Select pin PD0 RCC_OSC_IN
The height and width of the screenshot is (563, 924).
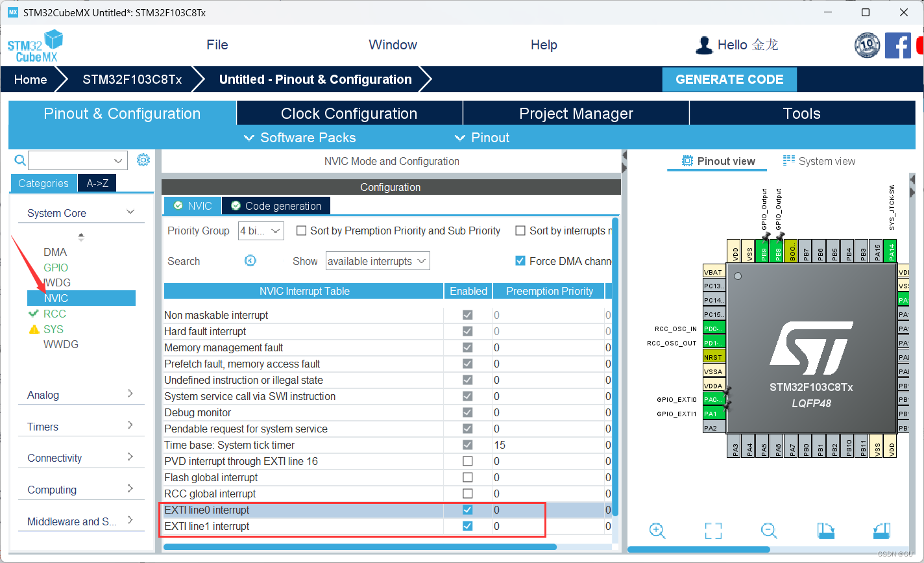(x=714, y=329)
